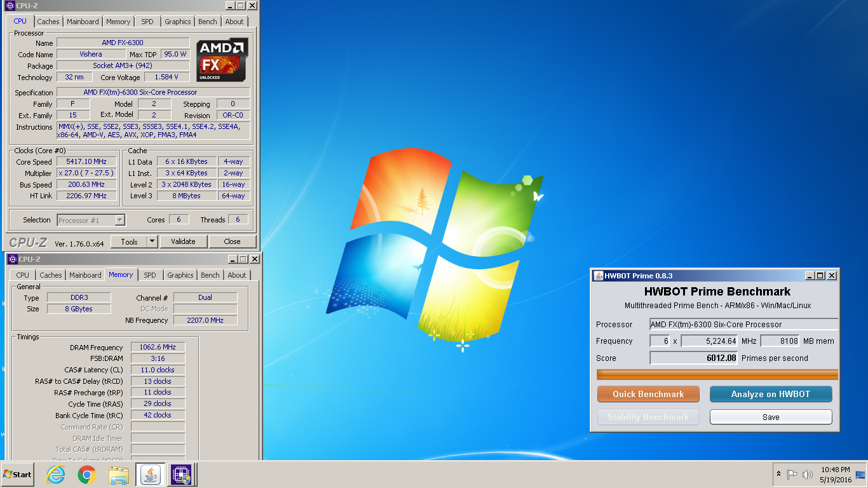Click the CPU-Z icon in top window title bar
868x488 pixels.
pos(10,6)
